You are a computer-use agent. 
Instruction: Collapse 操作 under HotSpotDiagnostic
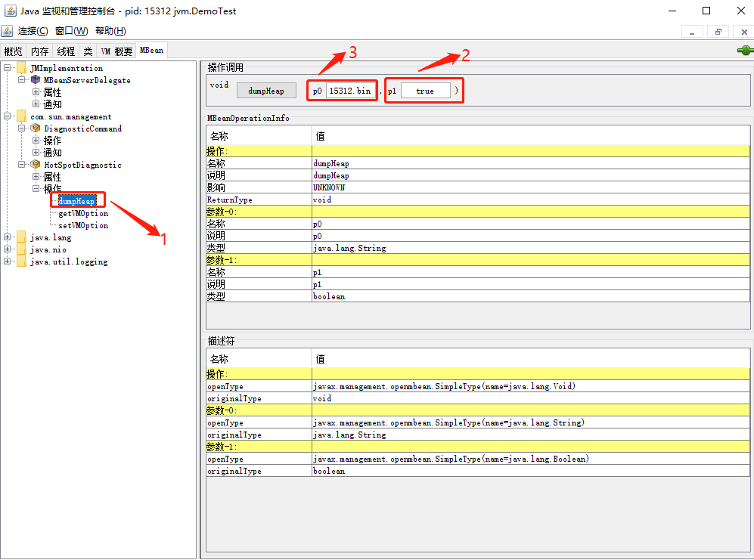[x=36, y=188]
